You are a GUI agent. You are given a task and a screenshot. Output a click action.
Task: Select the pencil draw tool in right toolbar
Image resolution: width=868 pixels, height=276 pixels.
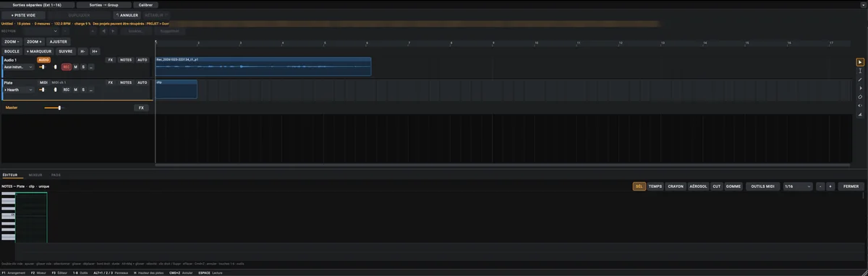[x=860, y=79]
